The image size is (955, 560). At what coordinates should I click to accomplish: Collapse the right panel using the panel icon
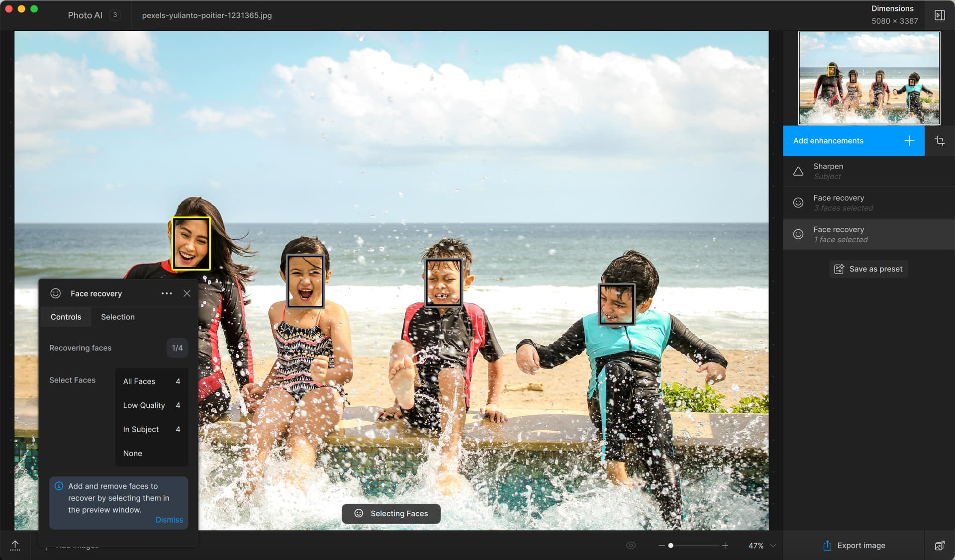(x=941, y=15)
